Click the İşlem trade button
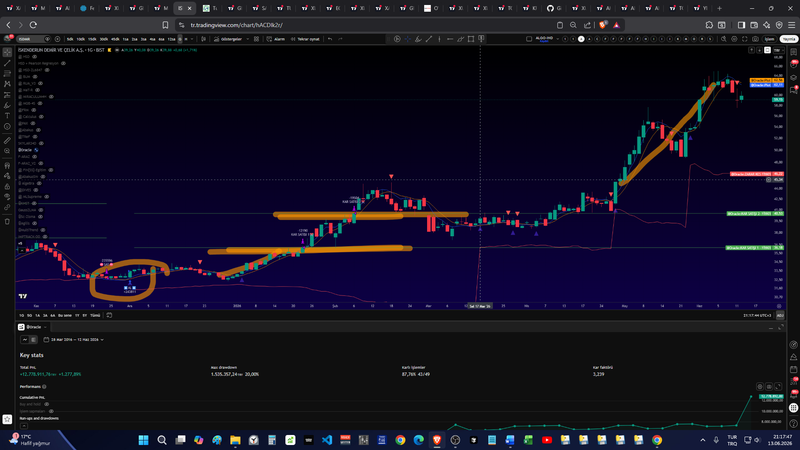The height and width of the screenshot is (450, 800). tap(769, 39)
